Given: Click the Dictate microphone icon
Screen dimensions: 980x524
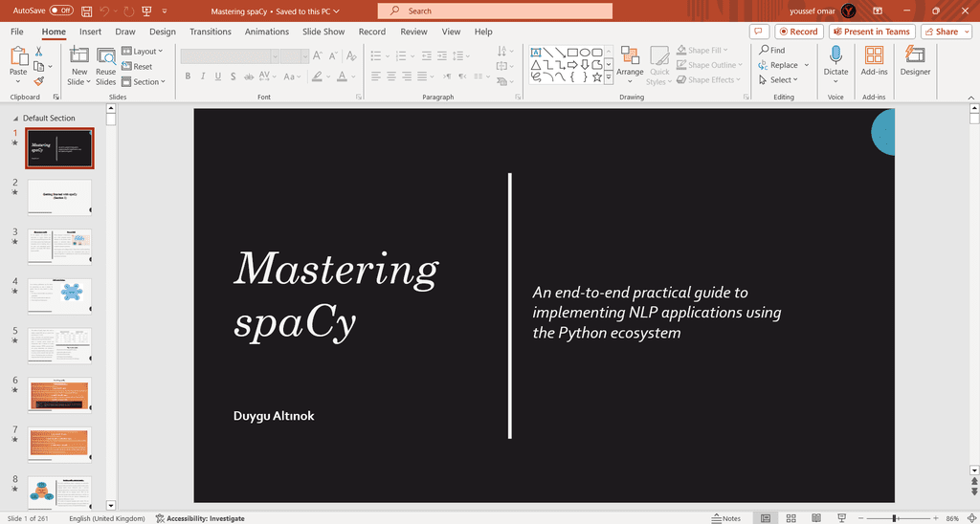Looking at the screenshot, I should pyautogui.click(x=836, y=56).
